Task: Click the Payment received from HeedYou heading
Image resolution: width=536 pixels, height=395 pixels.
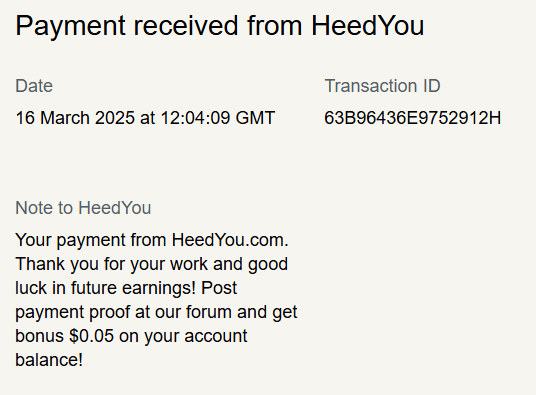Action: click(x=220, y=26)
